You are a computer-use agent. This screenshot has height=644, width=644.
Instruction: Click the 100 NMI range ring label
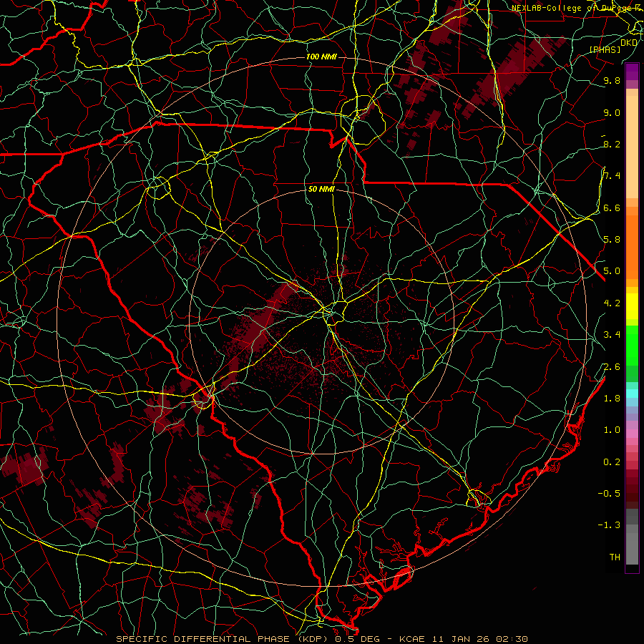click(321, 57)
